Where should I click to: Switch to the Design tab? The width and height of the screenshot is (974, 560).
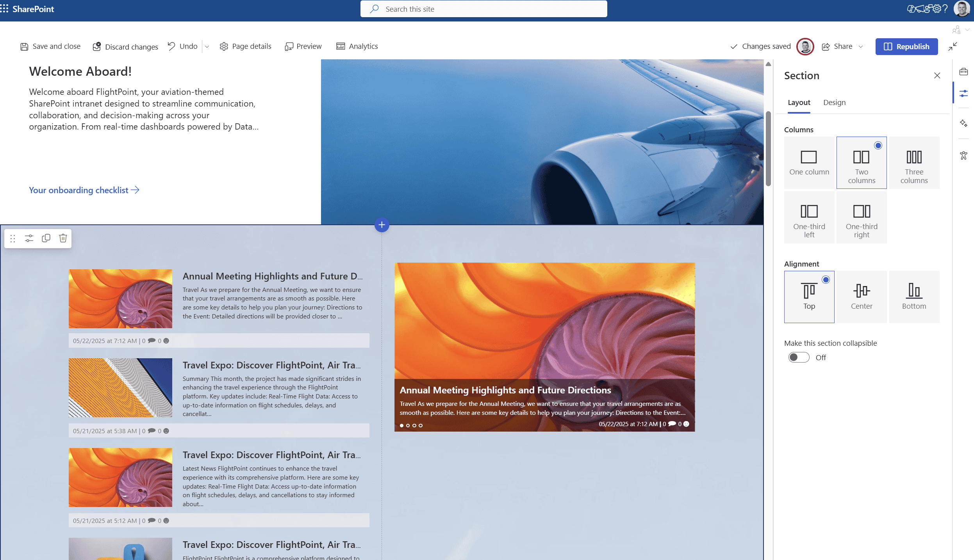tap(834, 103)
